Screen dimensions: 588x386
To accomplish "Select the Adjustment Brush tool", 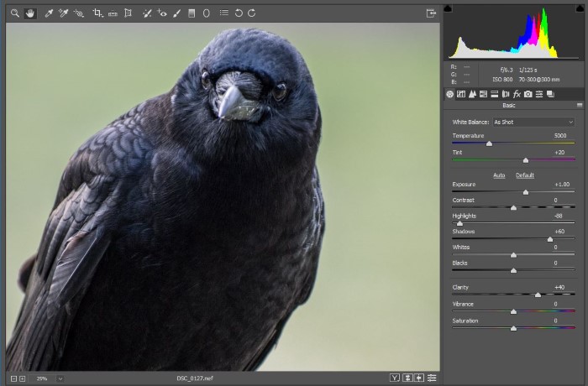I will click(176, 13).
